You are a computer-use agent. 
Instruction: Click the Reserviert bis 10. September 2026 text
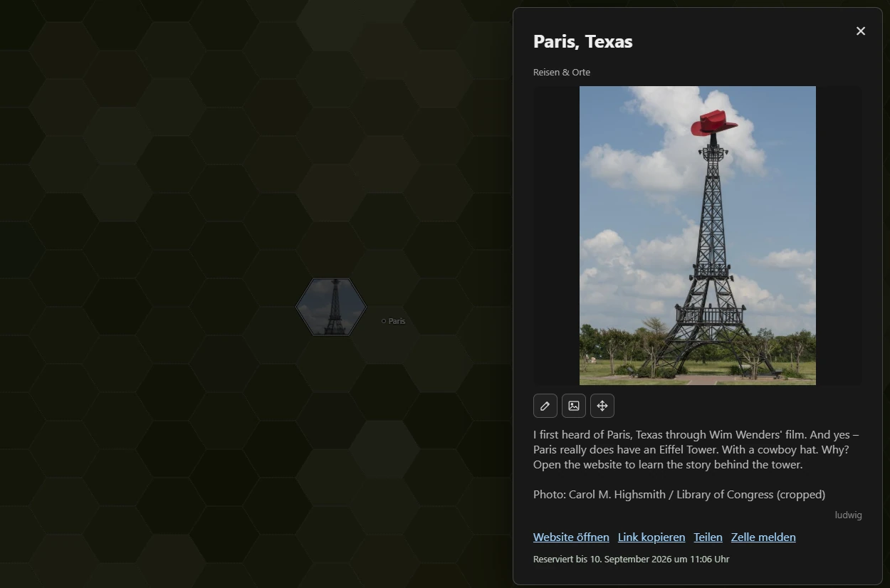[x=631, y=559]
